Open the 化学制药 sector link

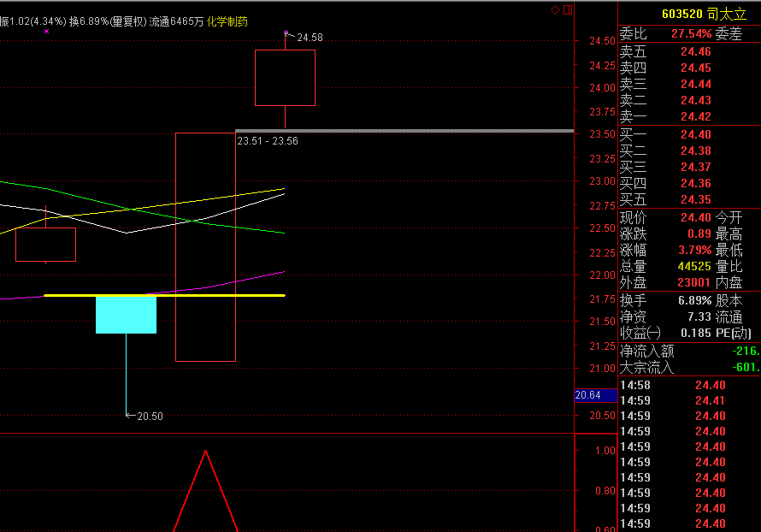[x=227, y=21]
